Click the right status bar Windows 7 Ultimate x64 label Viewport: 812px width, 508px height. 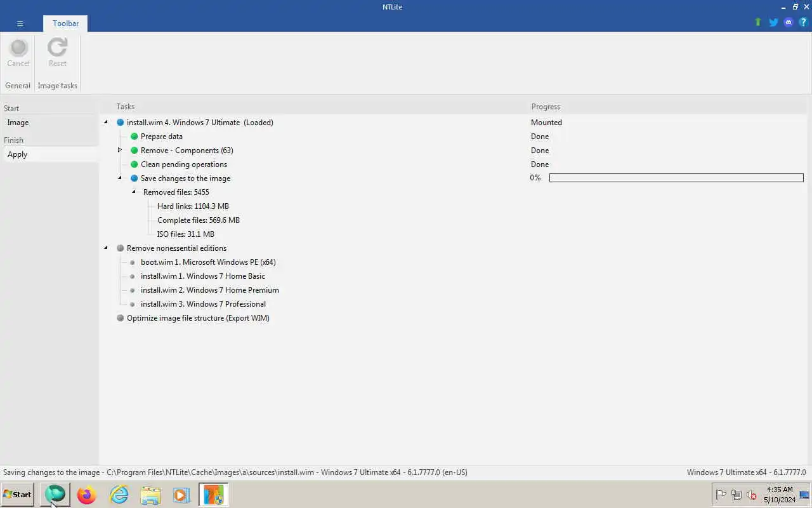(x=746, y=472)
